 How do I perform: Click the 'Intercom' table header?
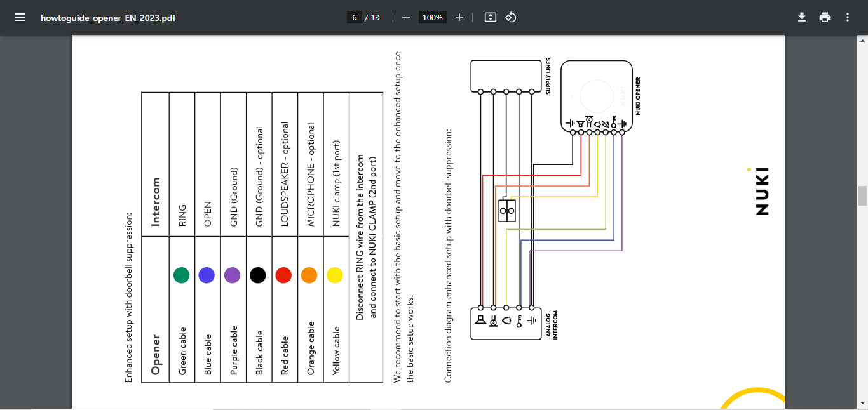point(156,202)
